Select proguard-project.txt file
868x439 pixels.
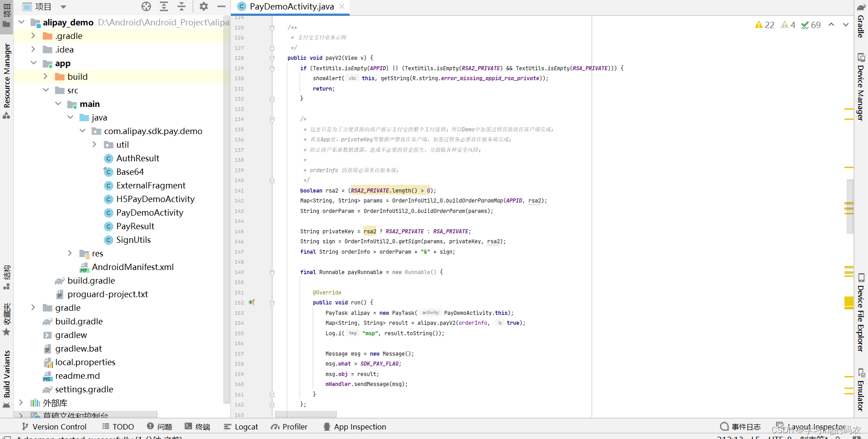pos(107,294)
